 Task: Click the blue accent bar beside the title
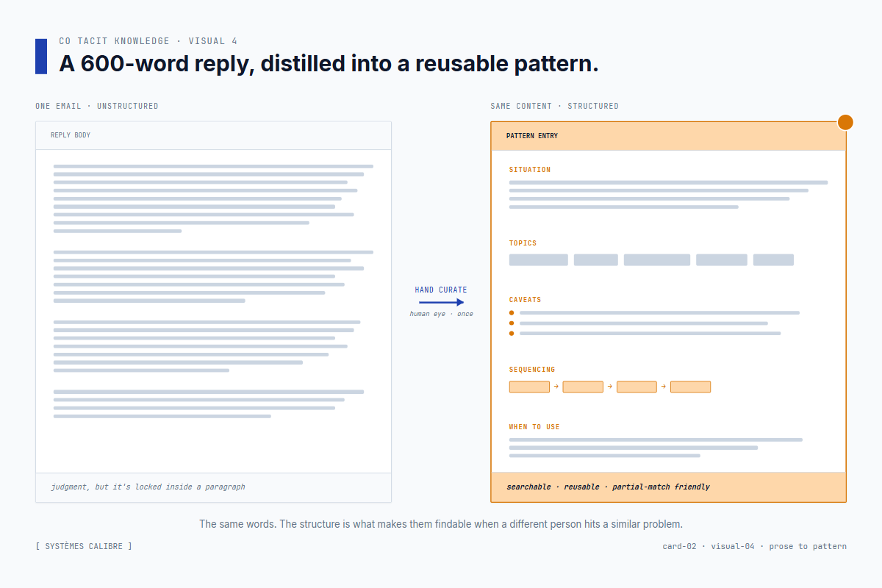click(41, 57)
